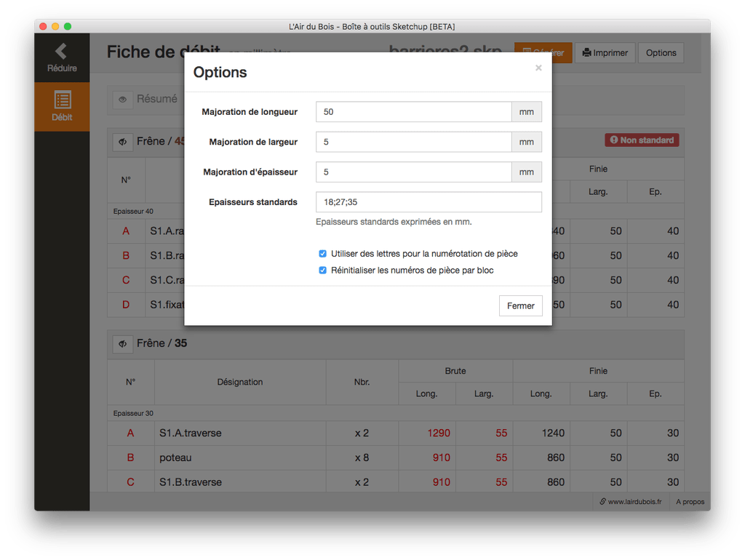745x560 pixels.
Task: Click the Majoration de longueur field
Action: pos(413,111)
